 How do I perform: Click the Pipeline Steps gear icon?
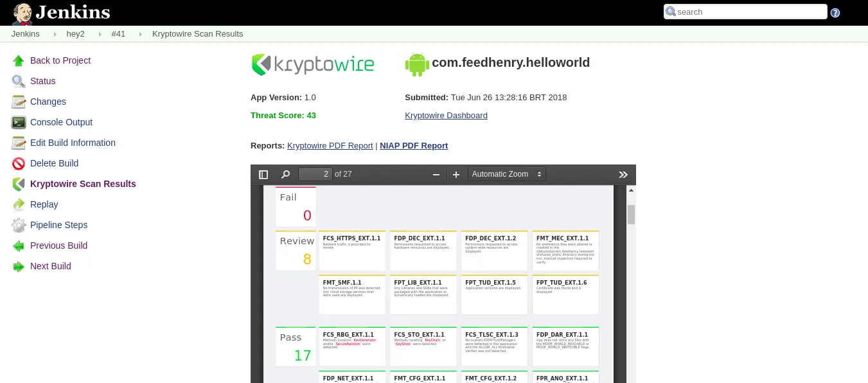(19, 225)
